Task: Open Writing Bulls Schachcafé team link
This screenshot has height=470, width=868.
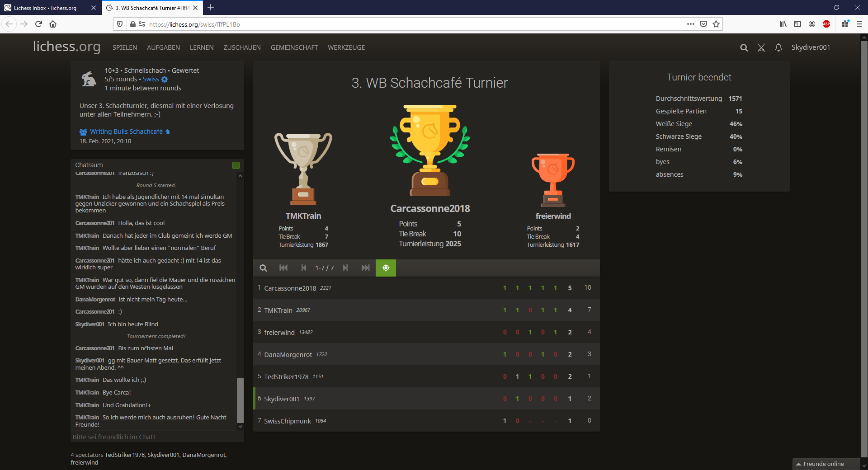Action: [x=126, y=132]
